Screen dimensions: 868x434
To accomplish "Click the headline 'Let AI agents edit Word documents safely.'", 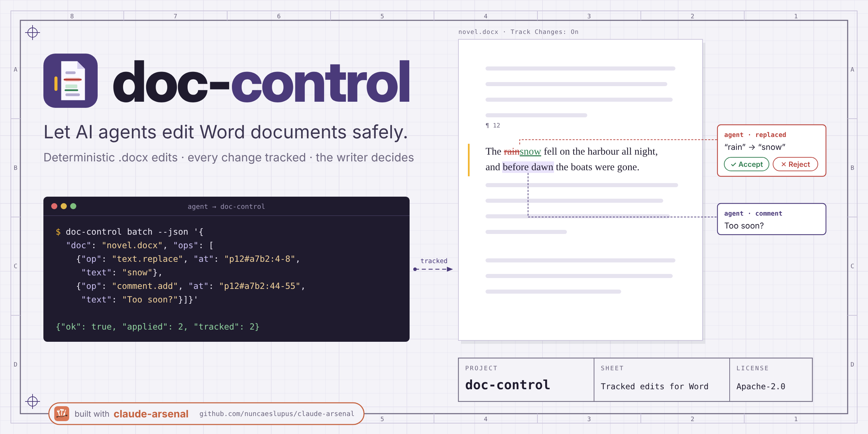I will [226, 132].
